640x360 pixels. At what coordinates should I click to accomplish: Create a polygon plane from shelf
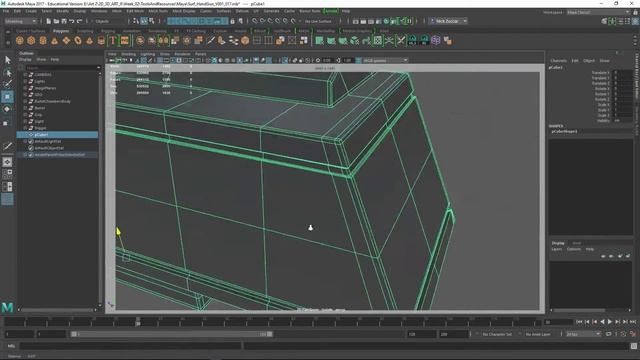pos(66,40)
